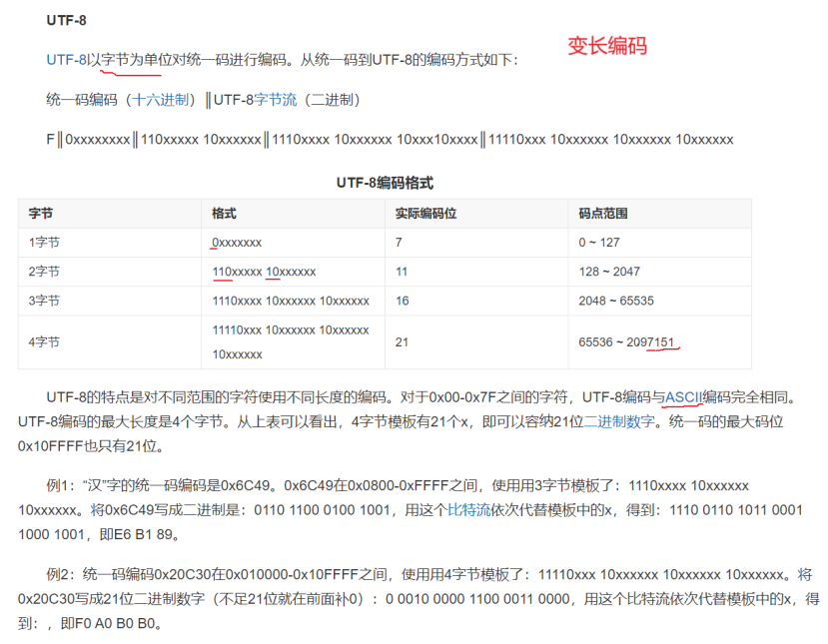Select the 4字节 row label

(x=44, y=342)
